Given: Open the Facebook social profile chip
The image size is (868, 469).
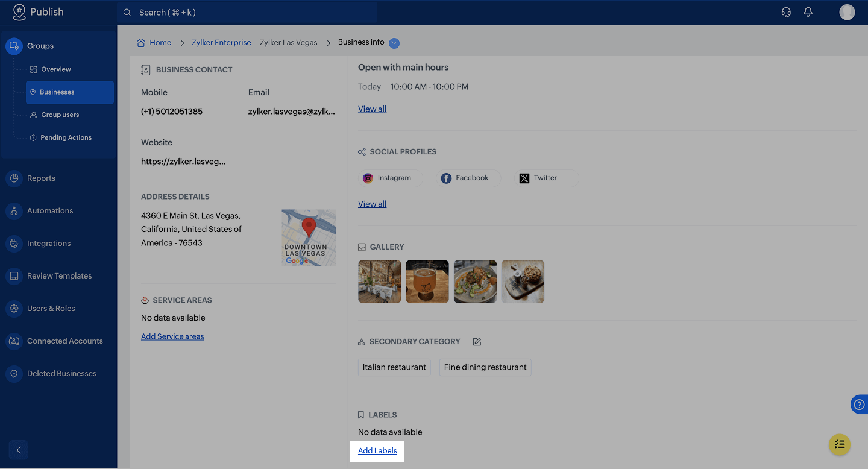Looking at the screenshot, I should [468, 178].
